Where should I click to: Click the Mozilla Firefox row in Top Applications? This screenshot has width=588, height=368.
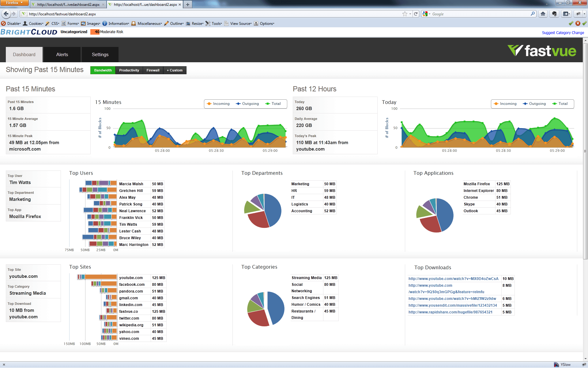coord(486,184)
